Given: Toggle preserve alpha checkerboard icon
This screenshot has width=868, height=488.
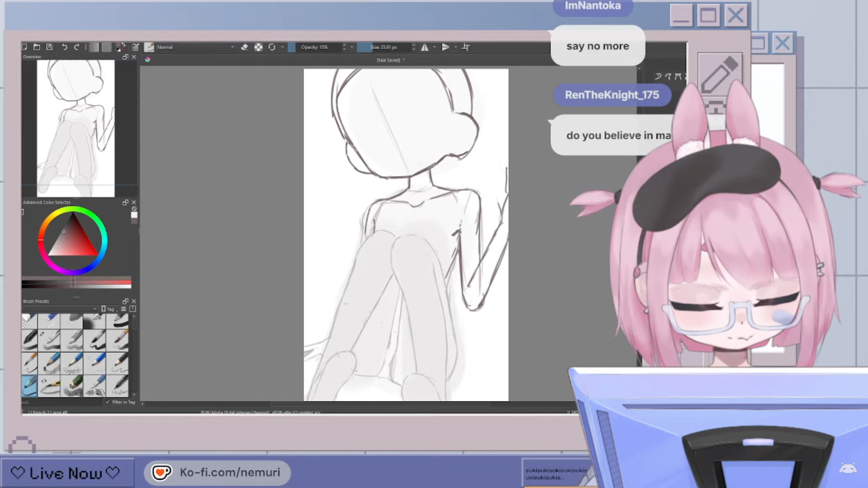Looking at the screenshot, I should (x=258, y=47).
